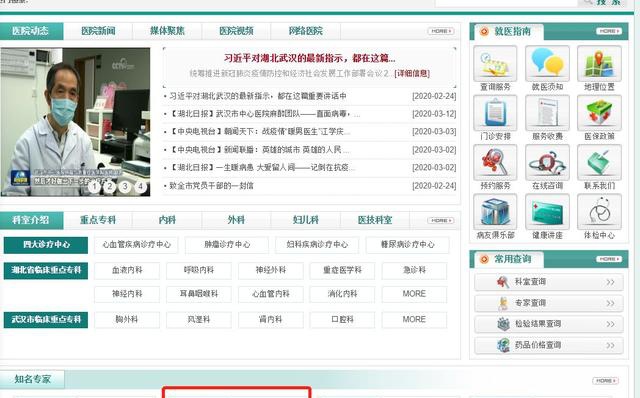Open the 门诊安排 clipboard icon
The height and width of the screenshot is (398, 640).
point(495,113)
